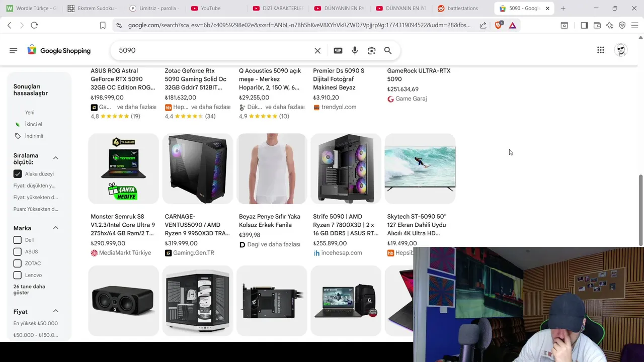
Task: Search by image with camera icon
Action: [x=371, y=50]
